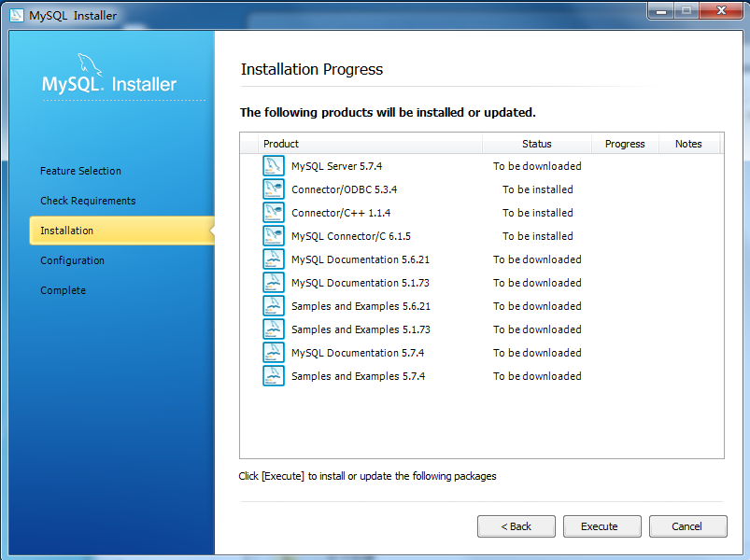Click Connector/ODBC's 'To be installed' status
The width and height of the screenshot is (750, 560).
tap(538, 189)
